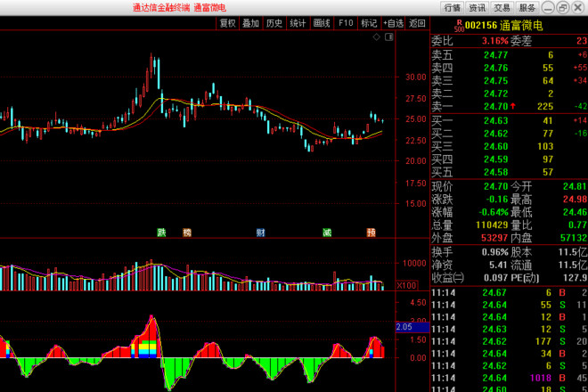Image resolution: width=588 pixels, height=392 pixels.
Task: Select the 卖一 row at 24.70
Action: tap(510, 107)
